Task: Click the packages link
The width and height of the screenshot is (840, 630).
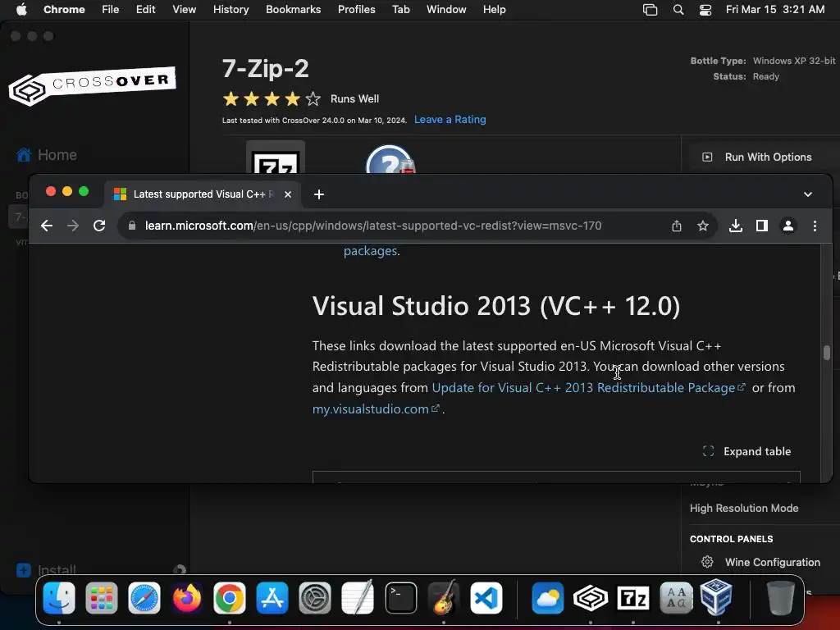Action: 370,251
